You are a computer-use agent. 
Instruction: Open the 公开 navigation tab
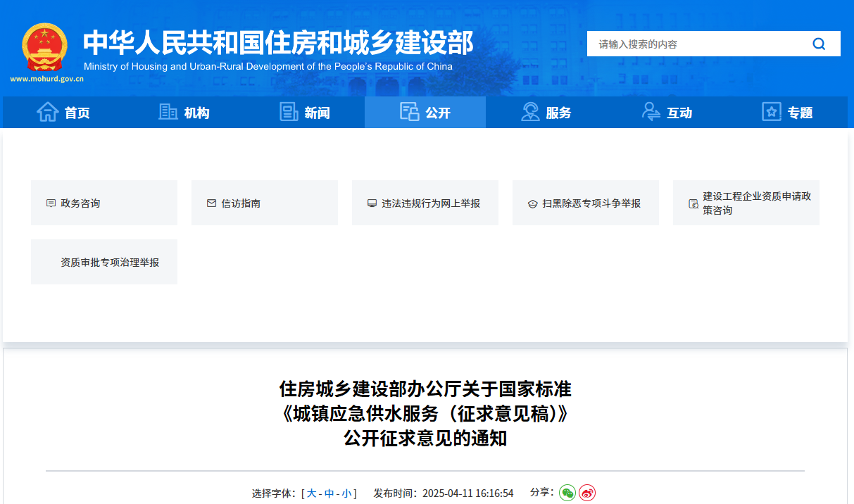point(425,113)
